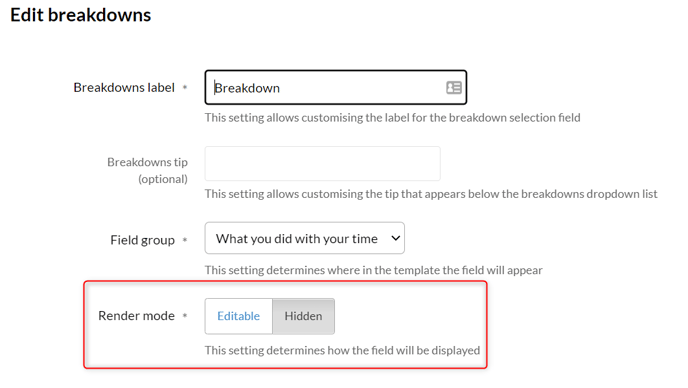
Task: Click the help text about template field placement
Action: (x=374, y=270)
